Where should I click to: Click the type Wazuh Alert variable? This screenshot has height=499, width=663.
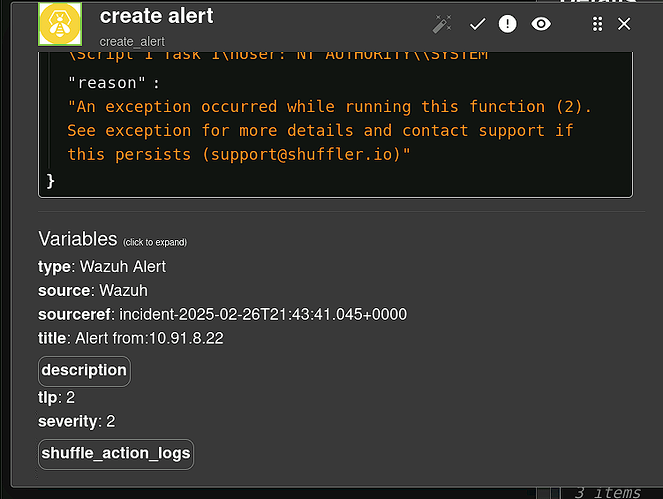tap(101, 266)
